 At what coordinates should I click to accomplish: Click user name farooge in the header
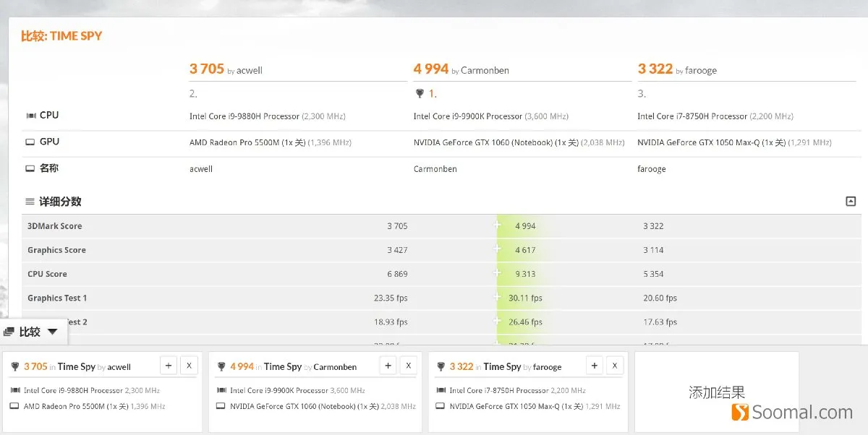(x=700, y=71)
